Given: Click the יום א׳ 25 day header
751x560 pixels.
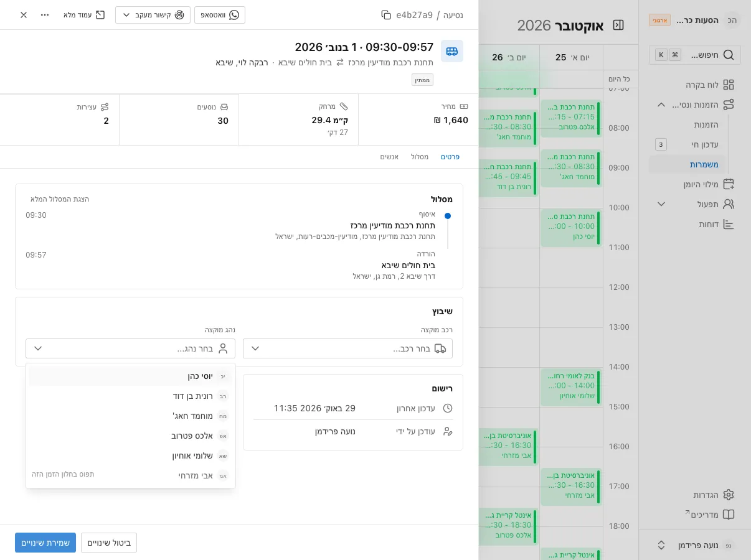Looking at the screenshot, I should pyautogui.click(x=571, y=57).
